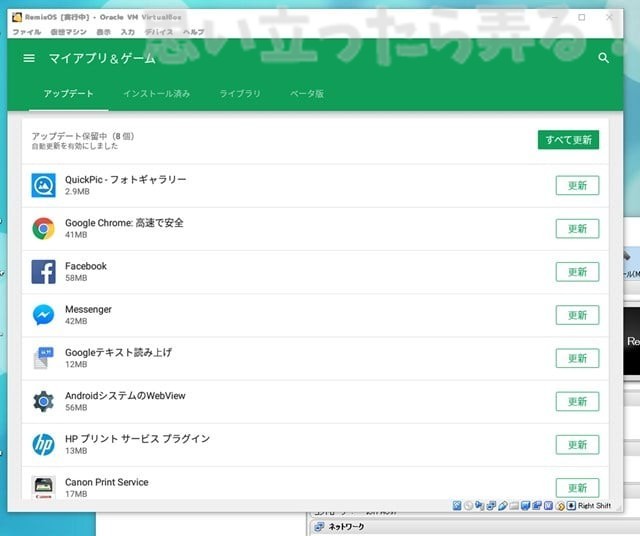Click the VirtualBox video capture status icon
This screenshot has height=536, width=640.
pos(537,506)
